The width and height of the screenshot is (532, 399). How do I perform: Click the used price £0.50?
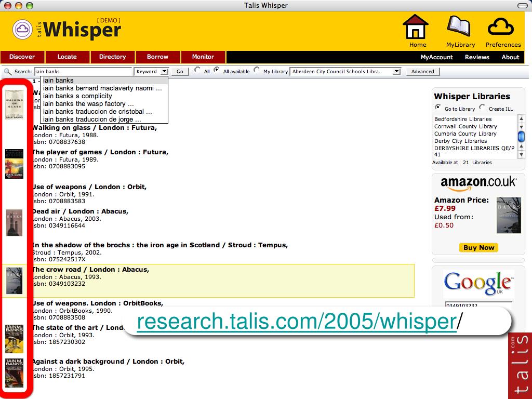[x=444, y=225]
